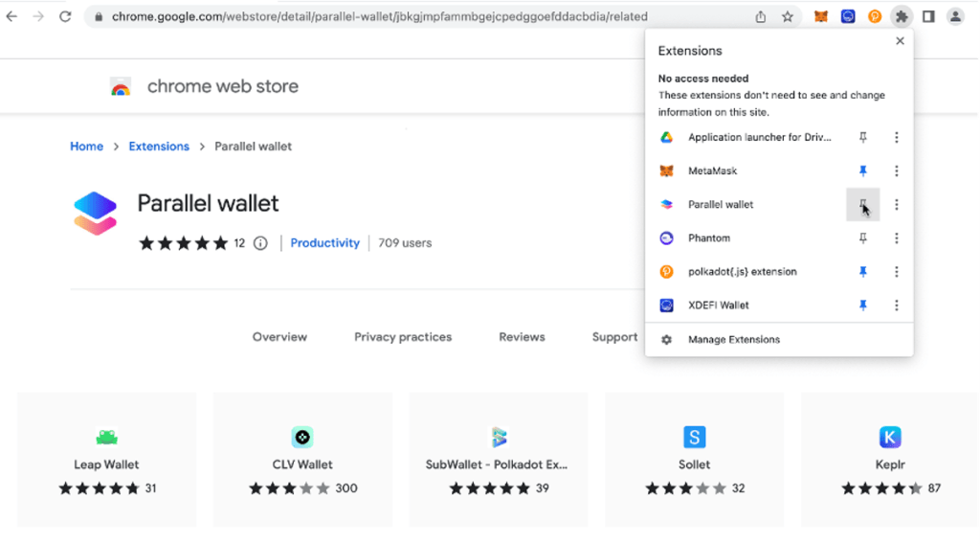Click XDEFI Wallet in extensions list
The height and width of the screenshot is (544, 980).
tap(718, 306)
